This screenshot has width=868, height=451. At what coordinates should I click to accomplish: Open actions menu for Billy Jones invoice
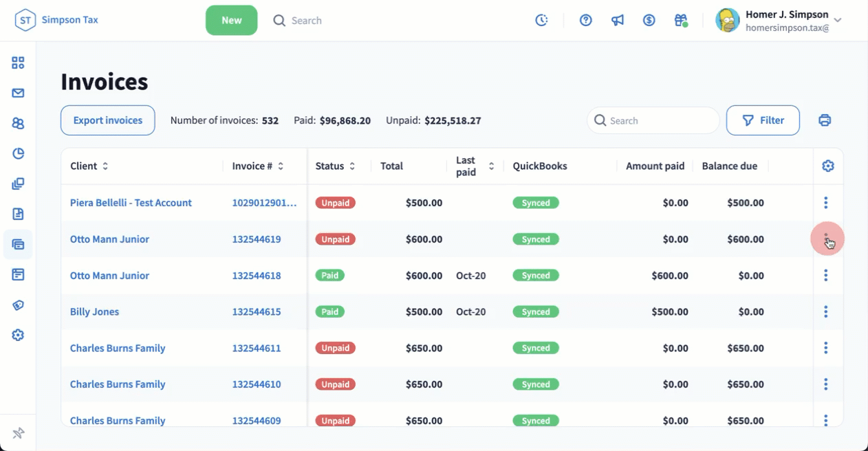tap(825, 311)
